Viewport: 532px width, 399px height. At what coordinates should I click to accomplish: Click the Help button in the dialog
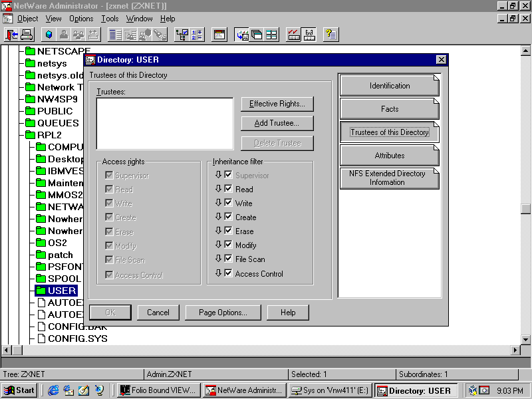click(288, 313)
